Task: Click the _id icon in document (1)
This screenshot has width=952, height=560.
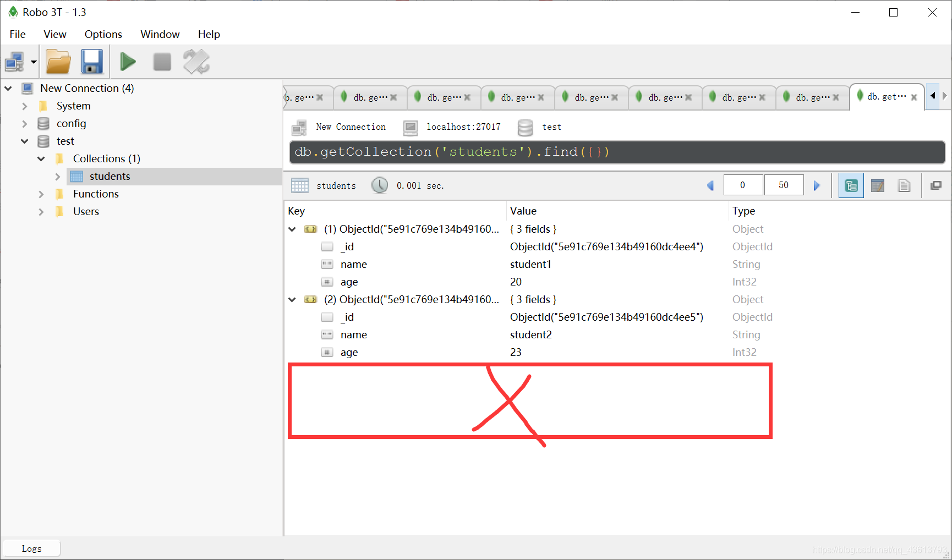Action: click(327, 246)
